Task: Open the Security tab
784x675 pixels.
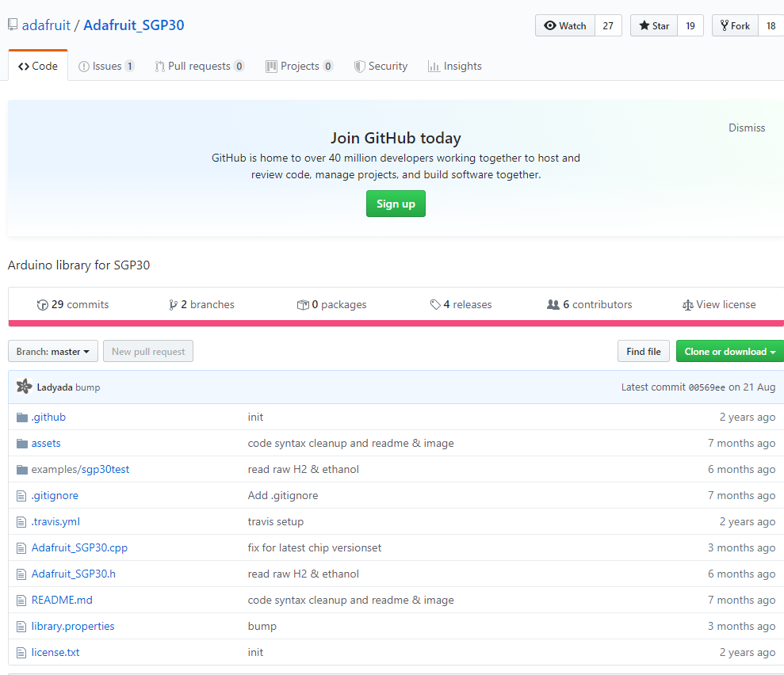Action: (x=381, y=66)
